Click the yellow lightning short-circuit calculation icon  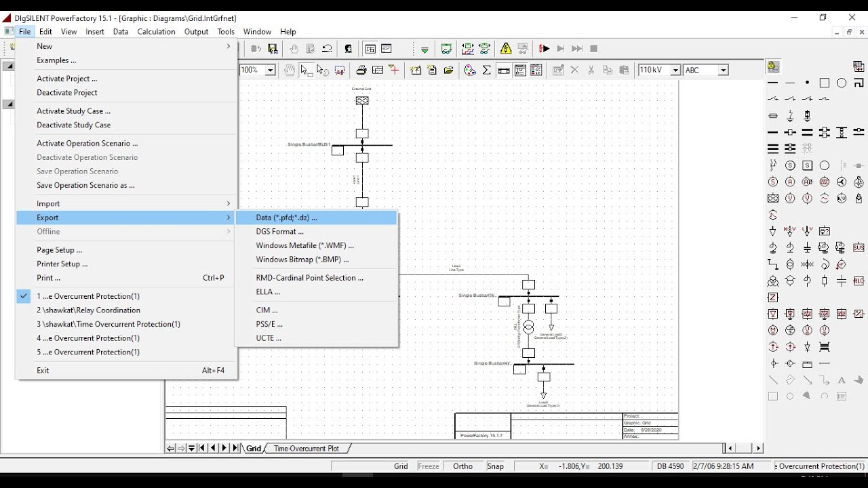pyautogui.click(x=506, y=49)
